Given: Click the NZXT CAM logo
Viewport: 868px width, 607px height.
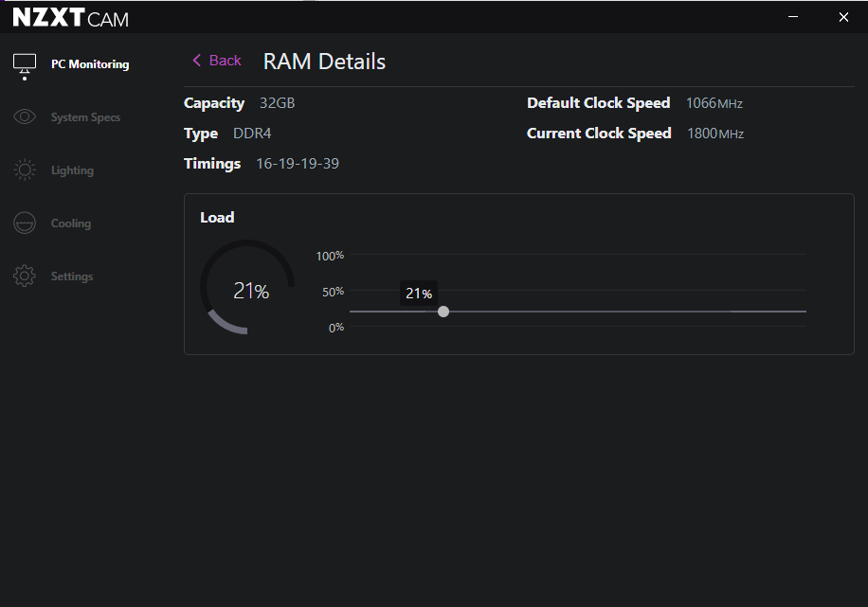Looking at the screenshot, I should (70, 18).
